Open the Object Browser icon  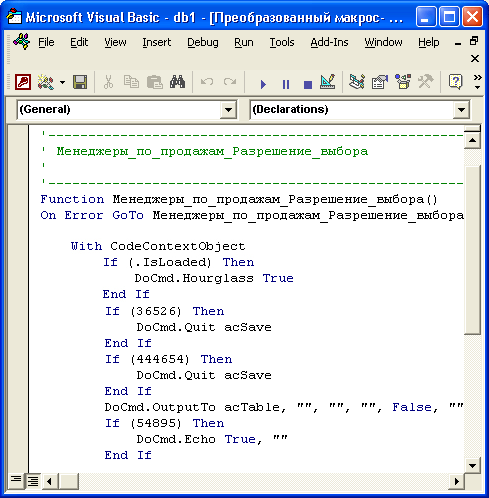point(403,82)
